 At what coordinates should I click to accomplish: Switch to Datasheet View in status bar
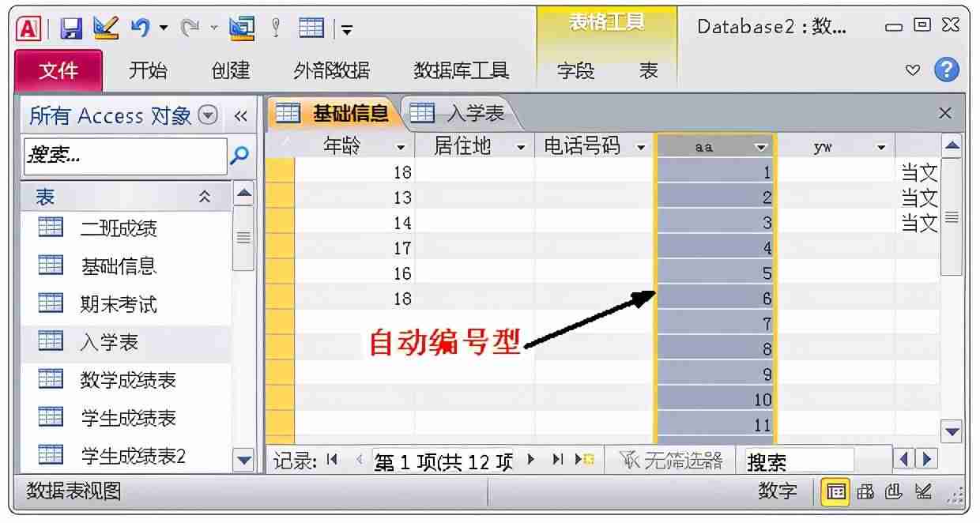pyautogui.click(x=836, y=492)
